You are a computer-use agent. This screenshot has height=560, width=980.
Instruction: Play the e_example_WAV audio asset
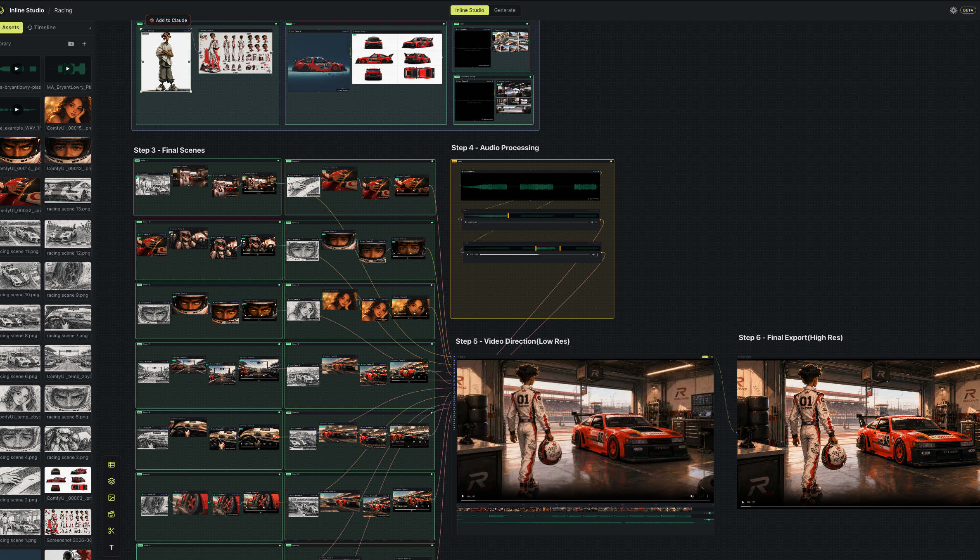click(x=17, y=109)
